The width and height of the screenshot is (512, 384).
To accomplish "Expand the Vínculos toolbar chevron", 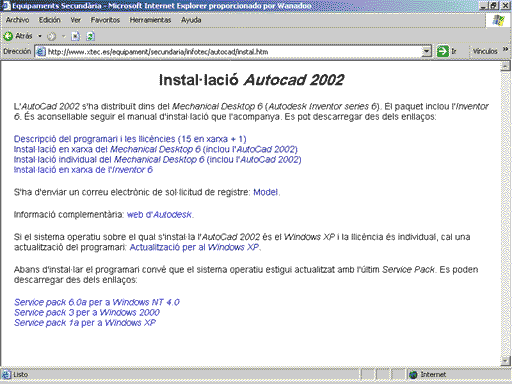I will (x=505, y=49).
